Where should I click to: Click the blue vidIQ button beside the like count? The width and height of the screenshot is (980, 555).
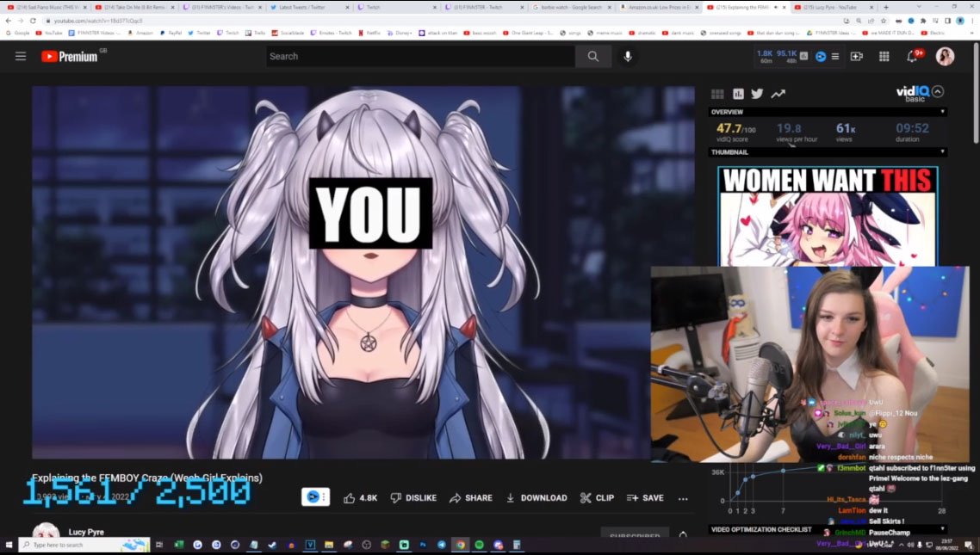[x=316, y=497]
